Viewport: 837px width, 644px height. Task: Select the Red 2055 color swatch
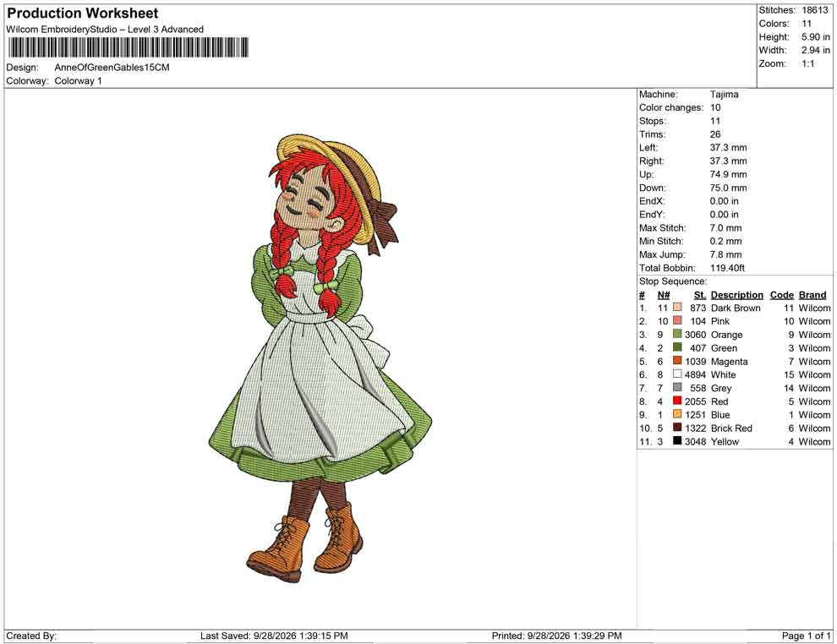coord(677,401)
